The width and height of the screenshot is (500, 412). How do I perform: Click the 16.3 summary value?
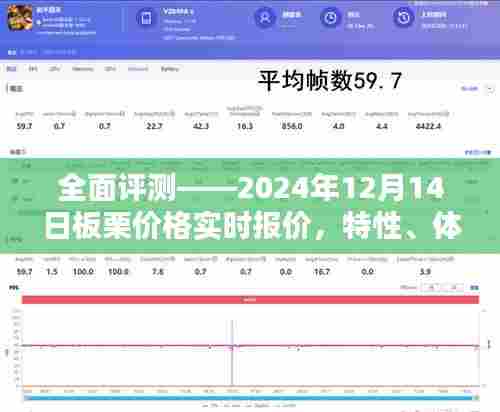click(245, 126)
